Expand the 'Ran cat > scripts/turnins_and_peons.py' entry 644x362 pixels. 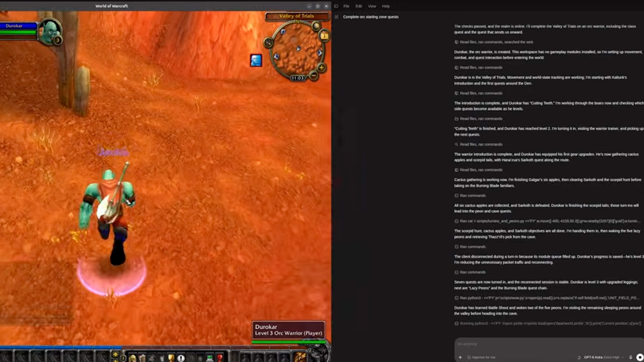[x=547, y=221]
